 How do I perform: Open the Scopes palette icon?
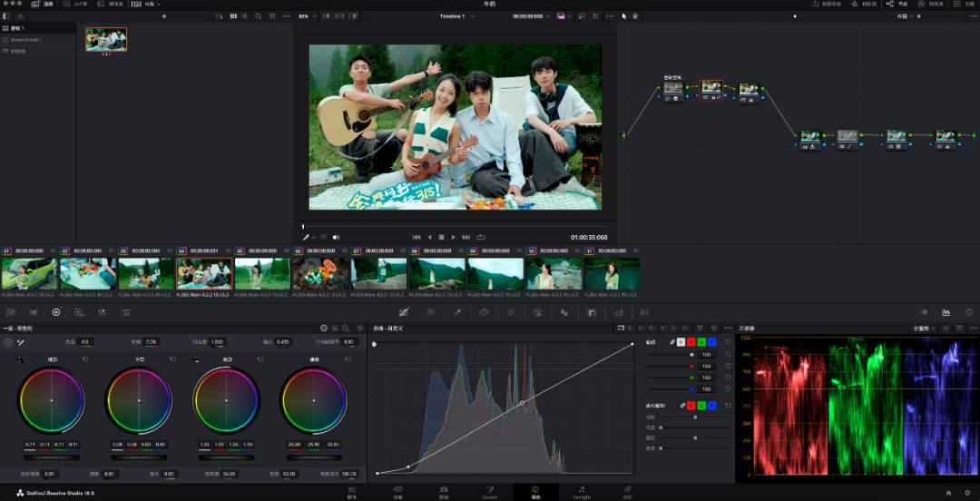coord(946,312)
